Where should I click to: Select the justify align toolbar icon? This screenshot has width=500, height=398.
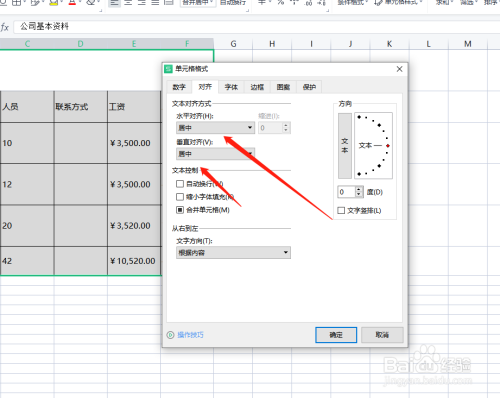[155, 3]
